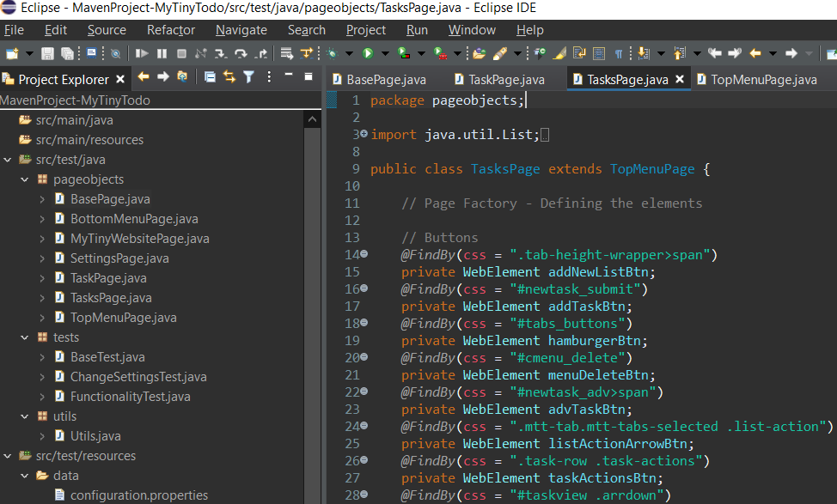This screenshot has height=504, width=837.
Task: Click Collapse All in Project Explorer
Action: point(210,77)
